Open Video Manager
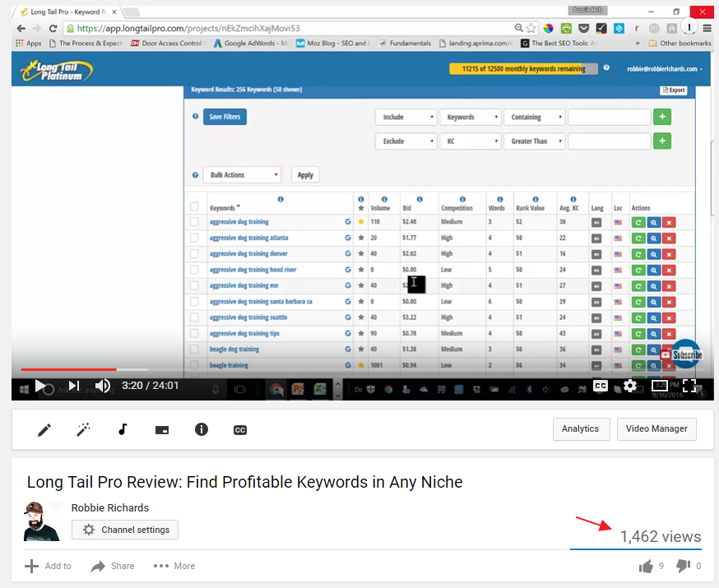Viewport: 719px width, 588px height. click(x=656, y=428)
